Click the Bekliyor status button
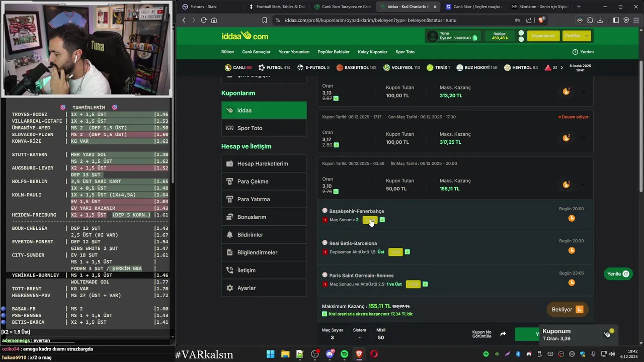The image size is (644, 362). tap(567, 309)
